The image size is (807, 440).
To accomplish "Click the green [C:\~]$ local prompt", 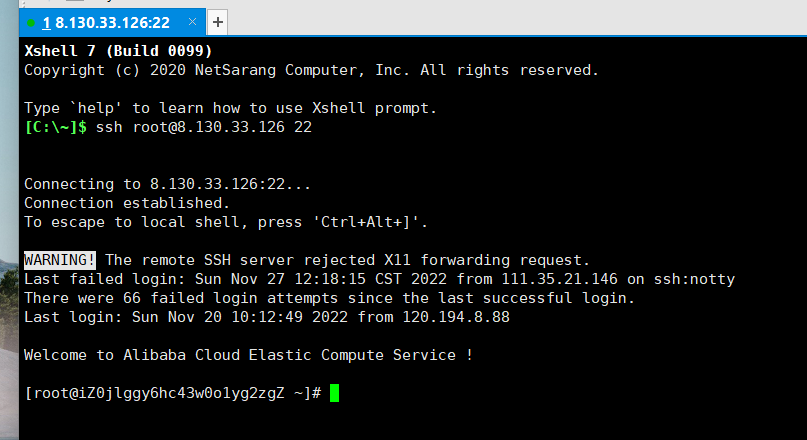I will coord(56,127).
